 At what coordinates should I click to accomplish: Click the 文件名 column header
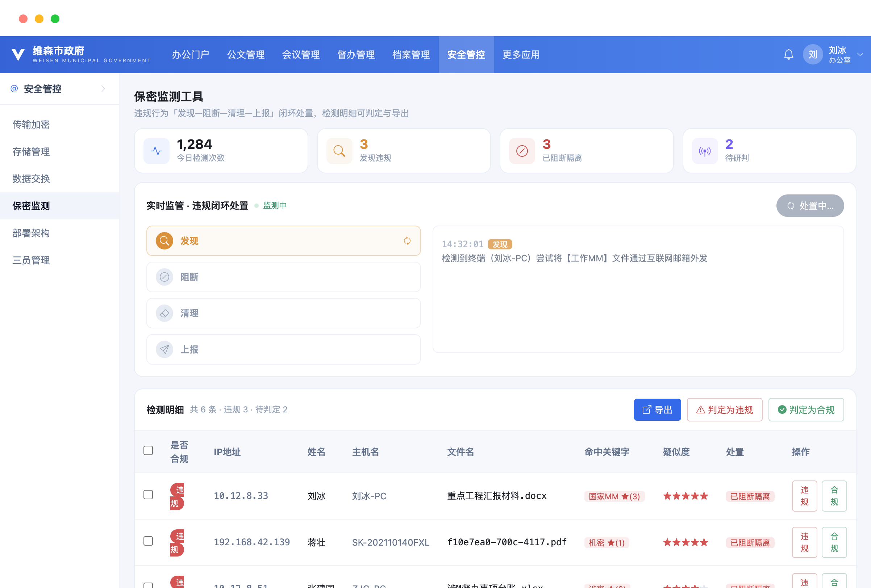click(x=460, y=452)
